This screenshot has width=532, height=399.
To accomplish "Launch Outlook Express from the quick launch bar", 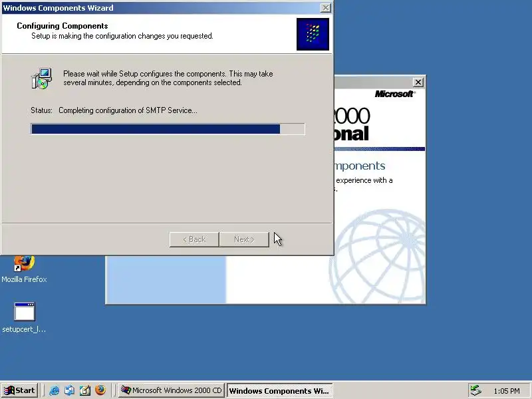I will coord(70,390).
